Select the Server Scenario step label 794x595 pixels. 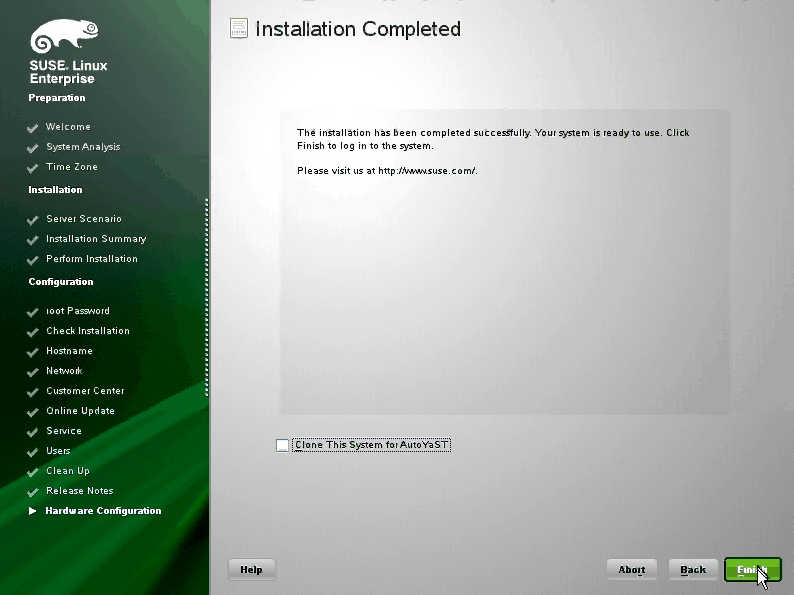click(x=84, y=219)
